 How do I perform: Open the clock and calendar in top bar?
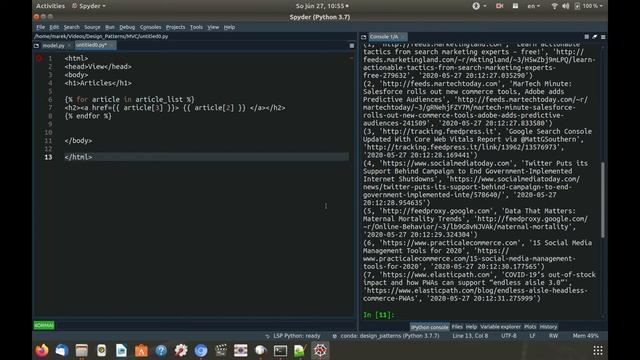pyautogui.click(x=322, y=6)
